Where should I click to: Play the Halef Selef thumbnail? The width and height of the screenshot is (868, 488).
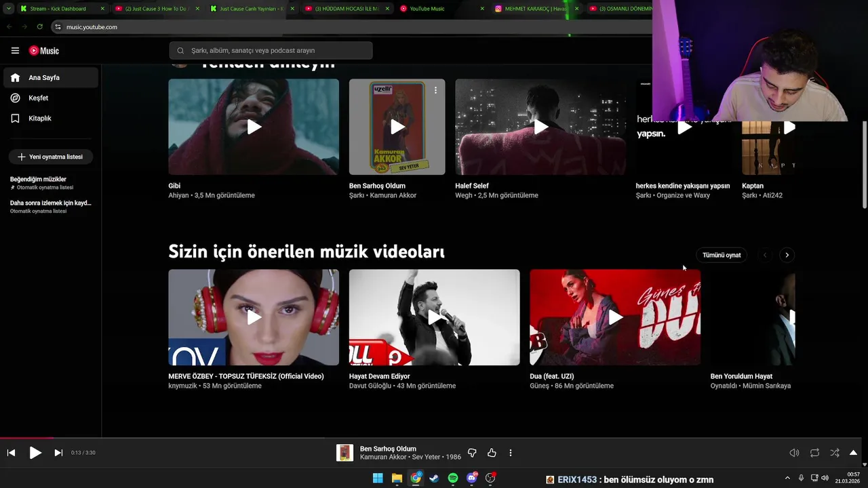540,127
